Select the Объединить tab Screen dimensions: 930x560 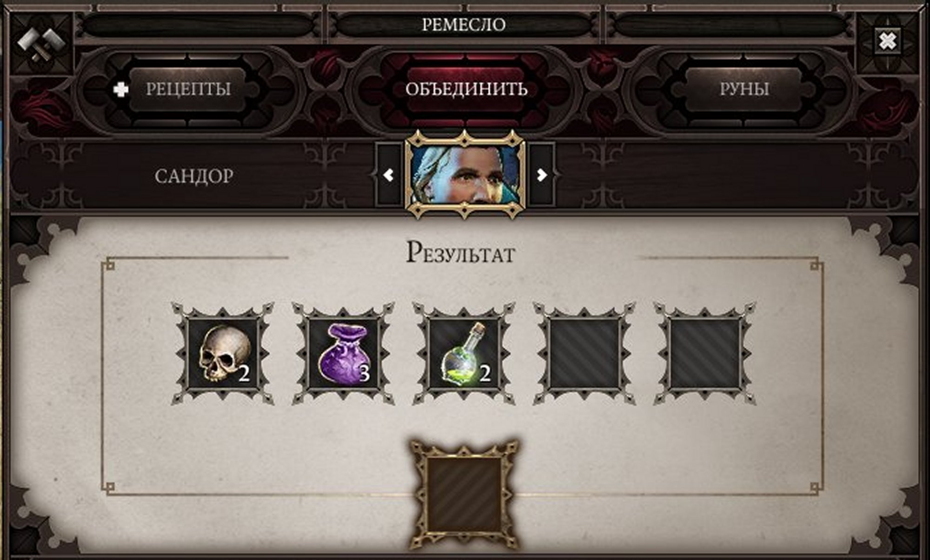(x=466, y=89)
